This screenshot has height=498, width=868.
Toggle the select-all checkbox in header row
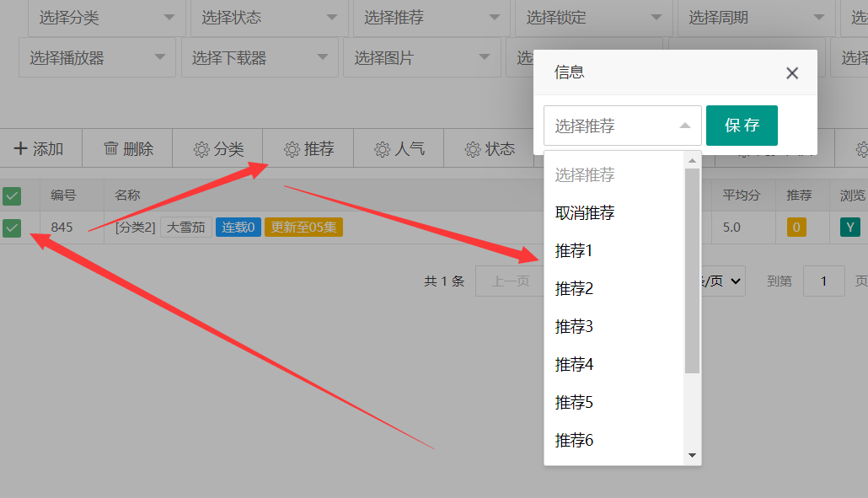(12, 195)
